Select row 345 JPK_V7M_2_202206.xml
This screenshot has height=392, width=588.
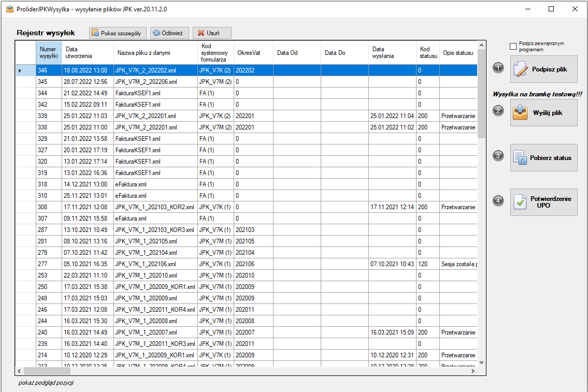[x=247, y=82]
